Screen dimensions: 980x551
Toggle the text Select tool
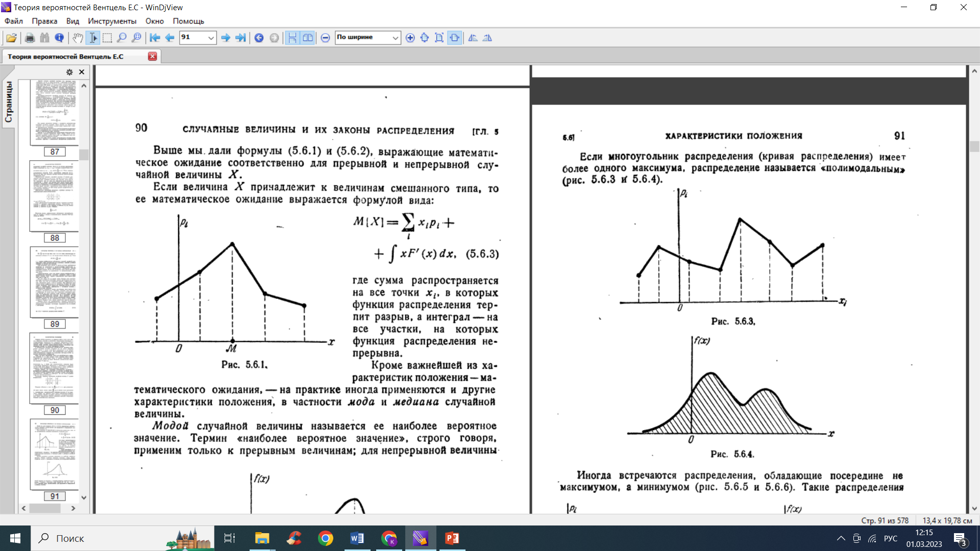(93, 38)
